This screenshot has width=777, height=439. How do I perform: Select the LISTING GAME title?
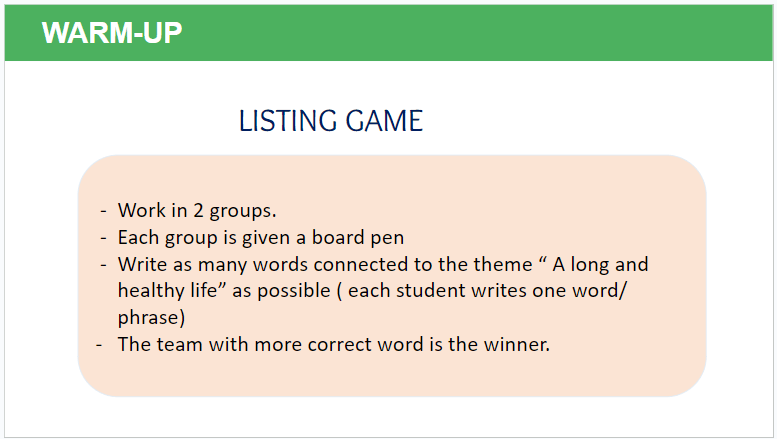(331, 121)
